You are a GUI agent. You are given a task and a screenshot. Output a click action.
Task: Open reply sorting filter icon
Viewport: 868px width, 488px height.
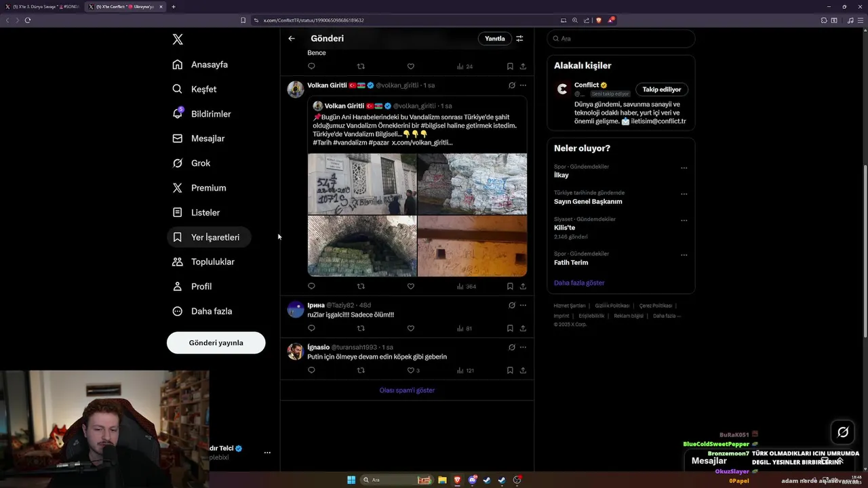click(519, 39)
